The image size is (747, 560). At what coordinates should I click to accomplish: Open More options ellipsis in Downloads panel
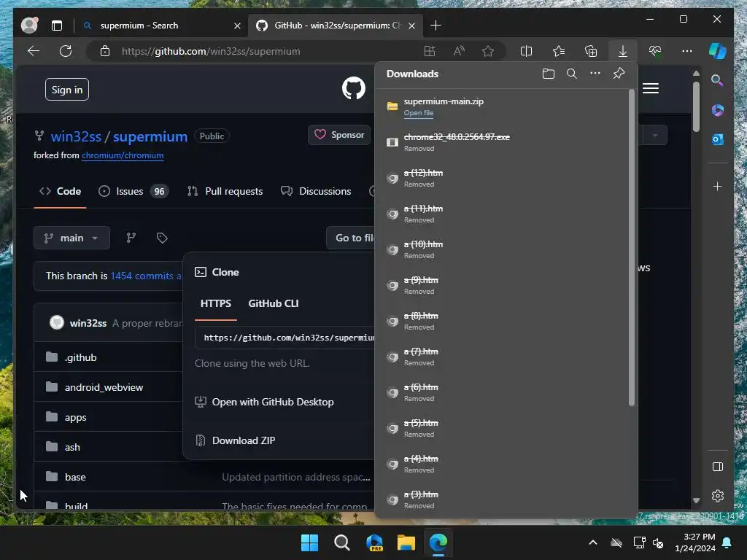(x=595, y=74)
